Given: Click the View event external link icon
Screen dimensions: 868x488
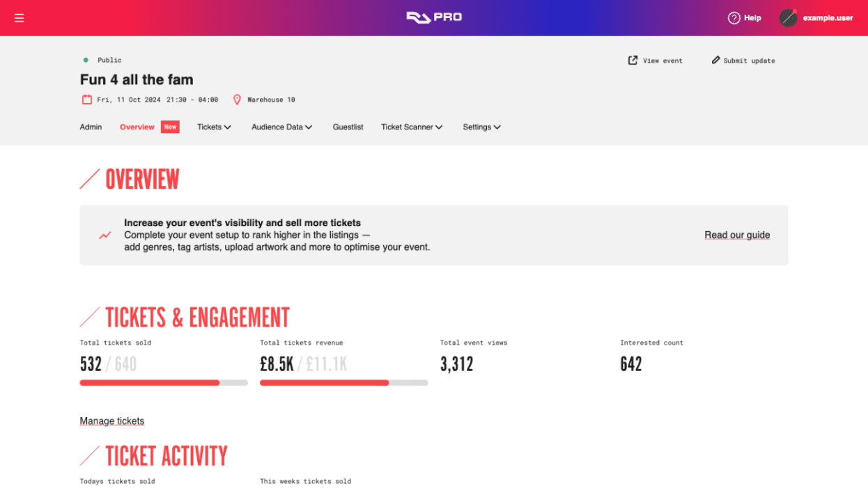Looking at the screenshot, I should point(633,61).
